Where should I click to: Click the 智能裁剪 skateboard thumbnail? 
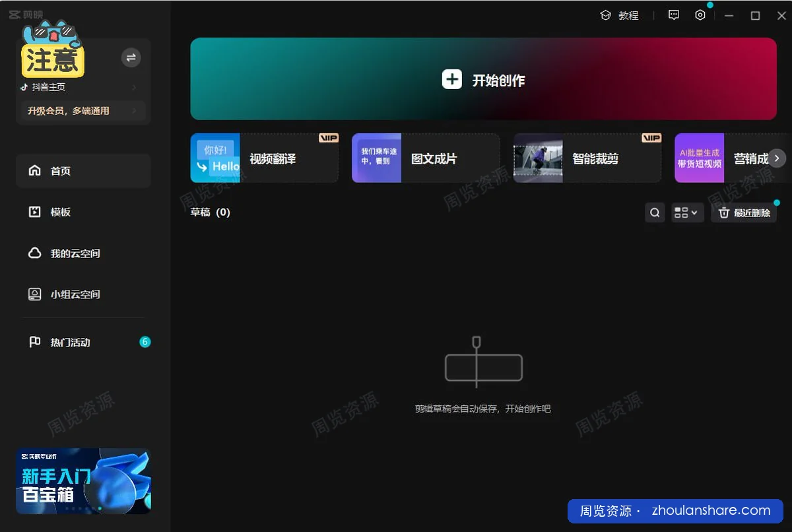pos(538,158)
